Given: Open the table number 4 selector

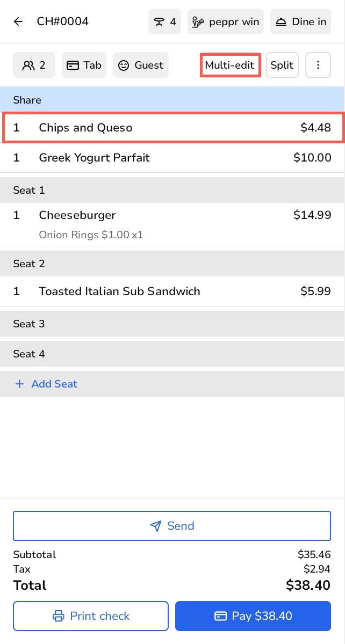Looking at the screenshot, I should point(164,22).
